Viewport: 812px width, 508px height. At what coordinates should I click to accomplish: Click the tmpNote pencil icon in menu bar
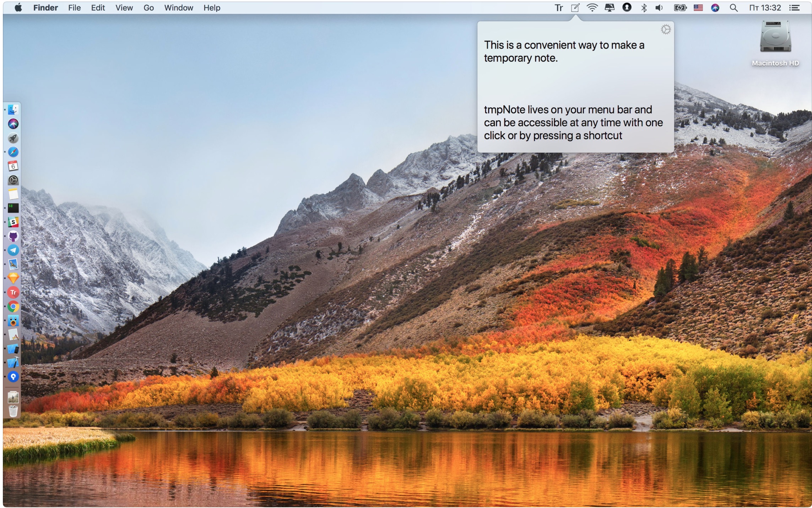pyautogui.click(x=575, y=8)
